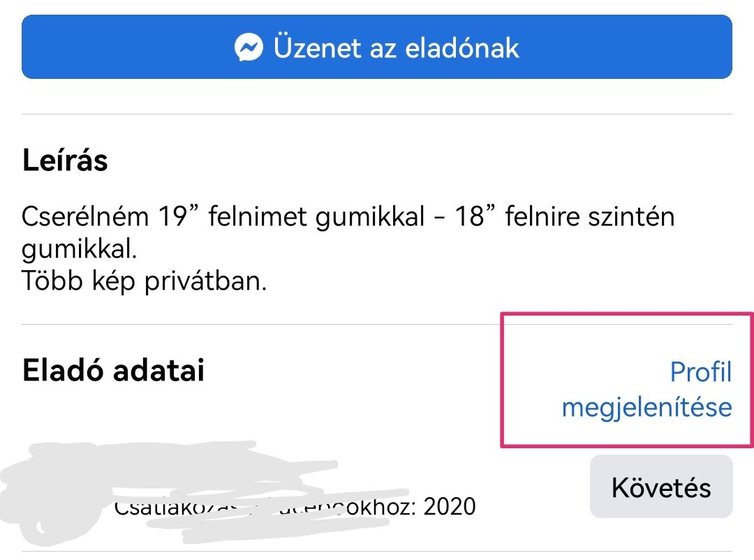
Task: Click the "Leírás" section heading
Action: point(65,160)
